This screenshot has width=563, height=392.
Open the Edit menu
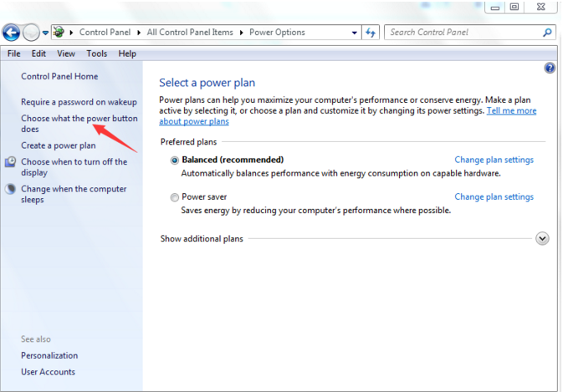(38, 53)
